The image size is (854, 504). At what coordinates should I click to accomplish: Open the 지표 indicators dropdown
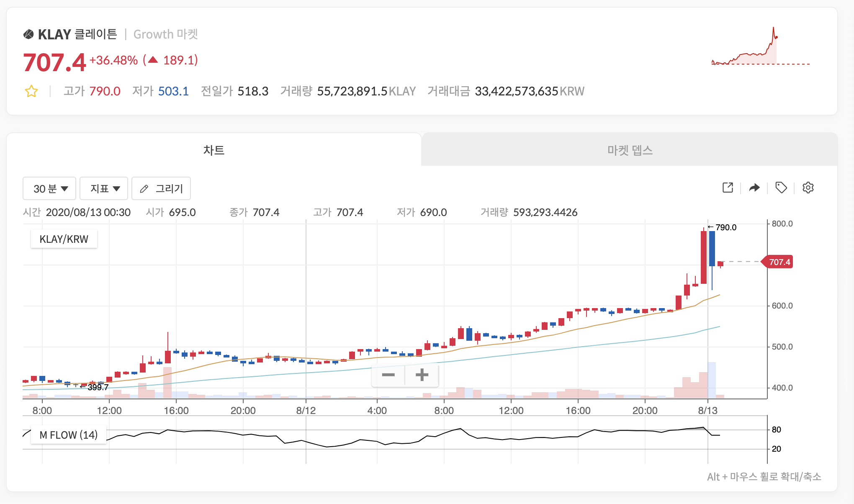[x=105, y=189]
